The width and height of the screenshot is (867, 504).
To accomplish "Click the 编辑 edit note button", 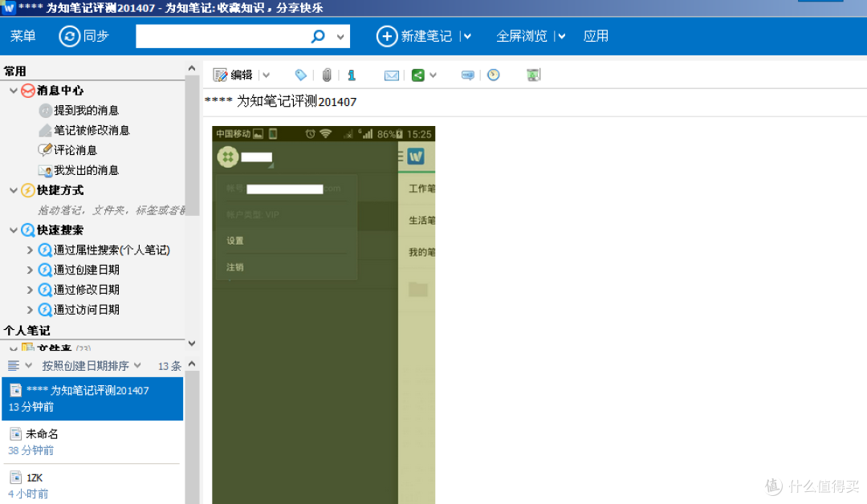I will [233, 75].
